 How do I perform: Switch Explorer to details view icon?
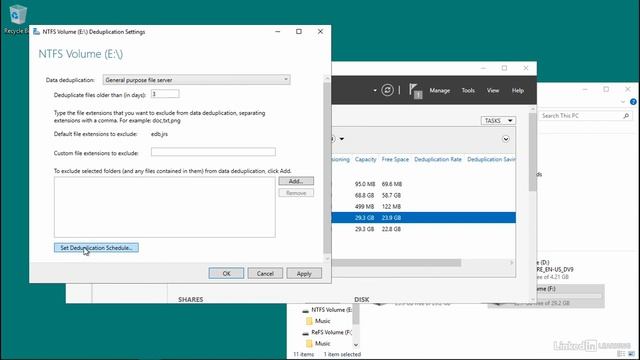621,354
